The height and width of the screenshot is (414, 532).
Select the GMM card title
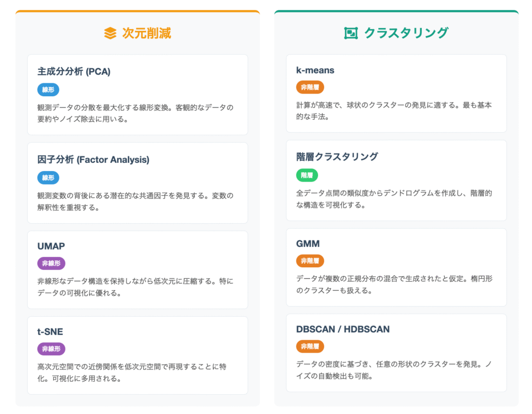(308, 243)
